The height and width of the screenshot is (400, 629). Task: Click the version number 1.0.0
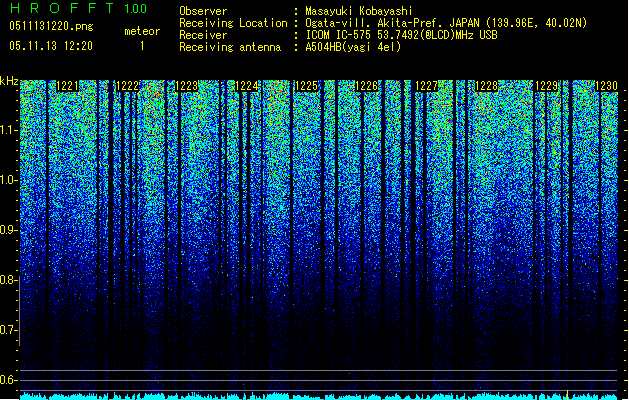135,8
